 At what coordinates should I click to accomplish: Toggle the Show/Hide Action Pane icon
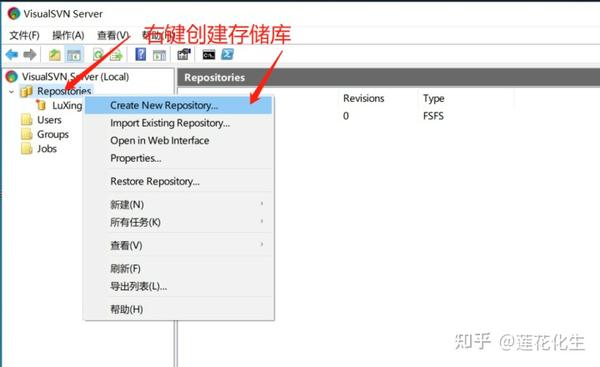point(160,55)
